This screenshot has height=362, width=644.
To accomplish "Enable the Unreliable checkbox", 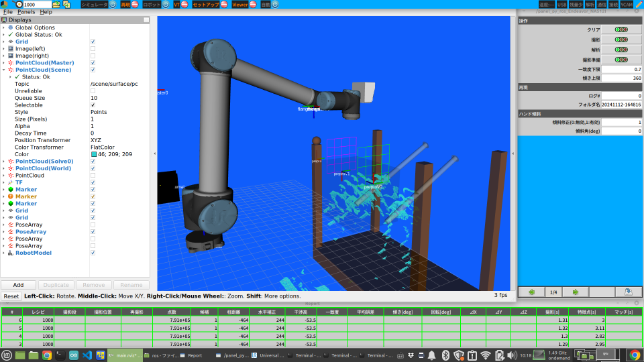I will tap(93, 91).
